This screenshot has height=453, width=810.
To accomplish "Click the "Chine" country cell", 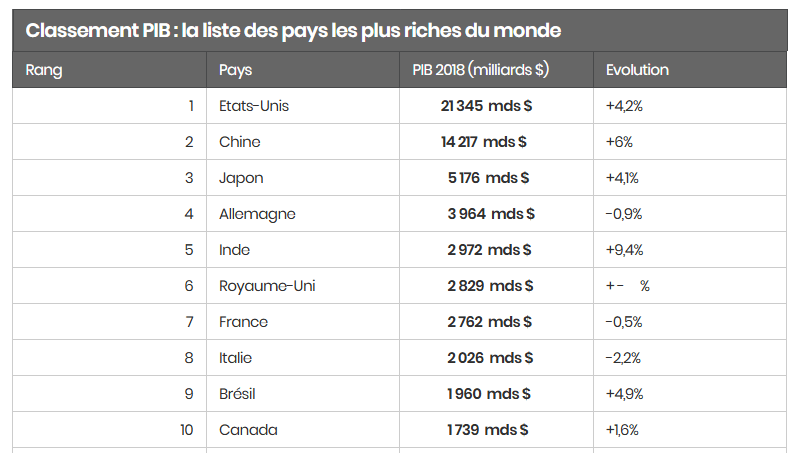I will tap(240, 142).
